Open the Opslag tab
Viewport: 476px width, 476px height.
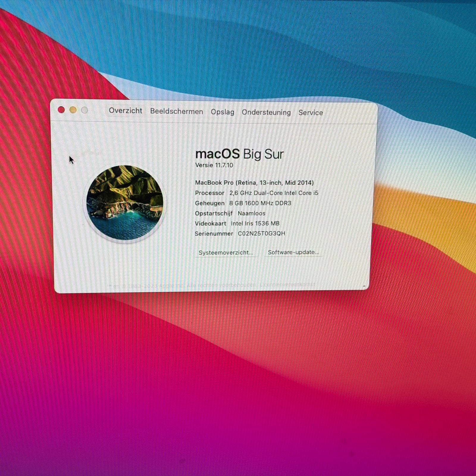223,112
